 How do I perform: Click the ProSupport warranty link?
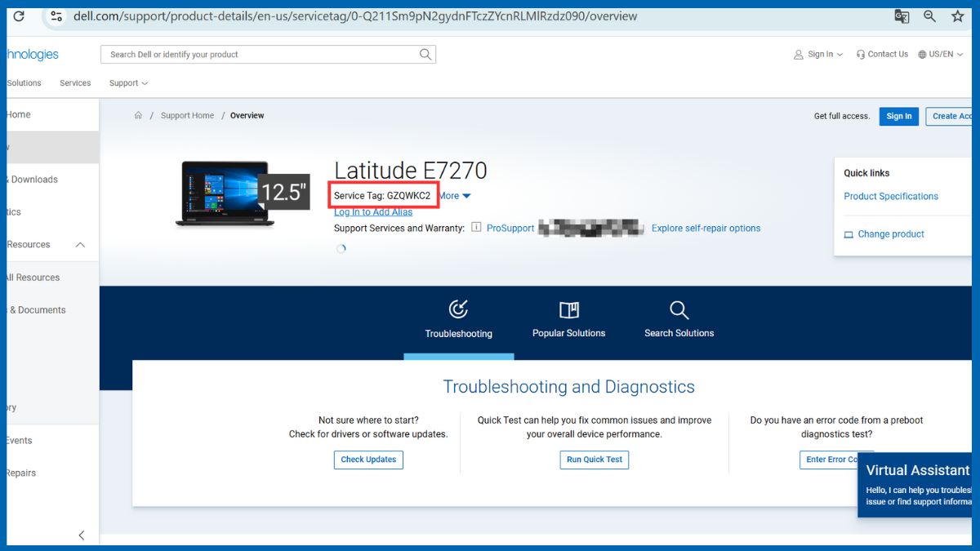[x=510, y=229]
